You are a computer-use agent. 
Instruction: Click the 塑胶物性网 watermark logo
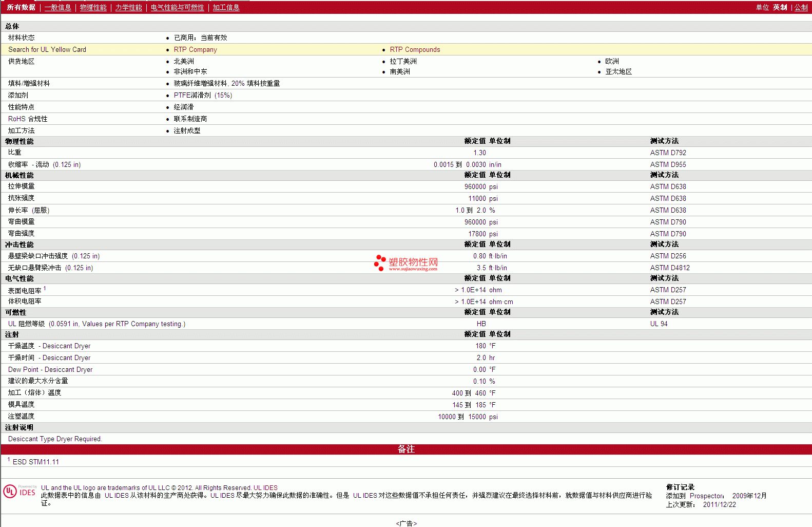coord(406,263)
